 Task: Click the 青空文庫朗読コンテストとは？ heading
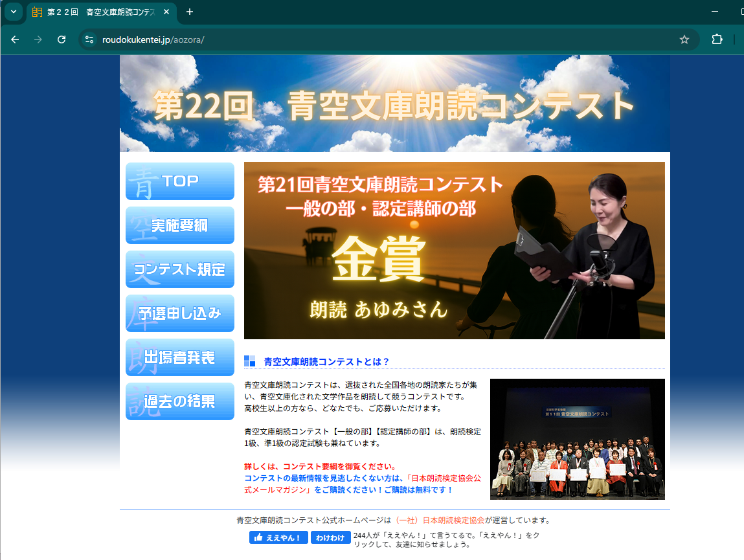326,362
